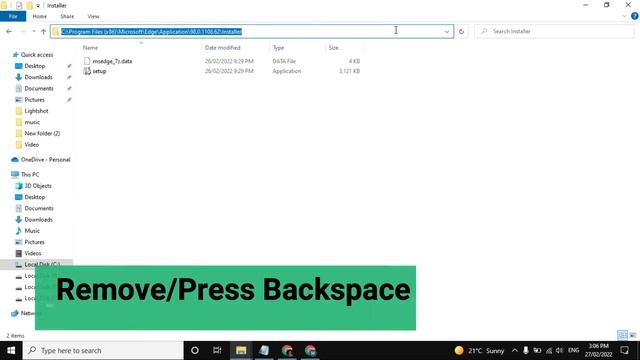Show hidden system tray icons
Screen dimensions: 640x360
tap(515, 351)
